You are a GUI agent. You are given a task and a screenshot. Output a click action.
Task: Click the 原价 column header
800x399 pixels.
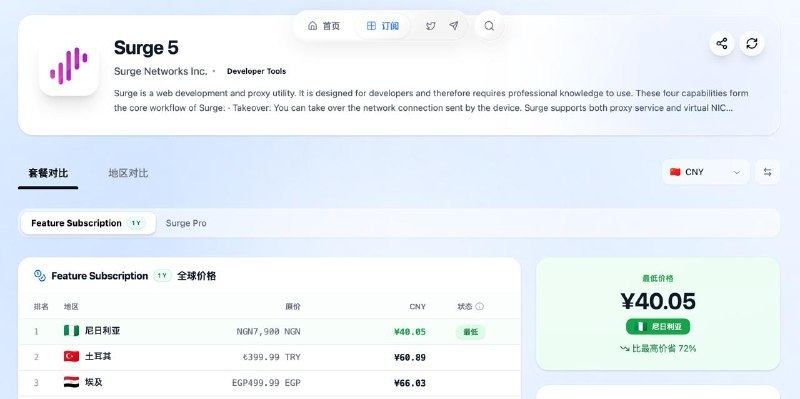pyautogui.click(x=293, y=307)
